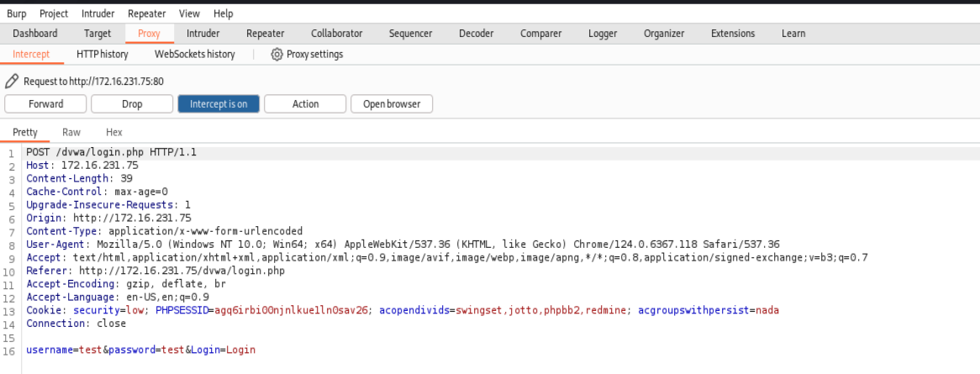Image resolution: width=980 pixels, height=374 pixels.
Task: Switch to WebSockets history sub-tab
Action: pyautogui.click(x=195, y=55)
